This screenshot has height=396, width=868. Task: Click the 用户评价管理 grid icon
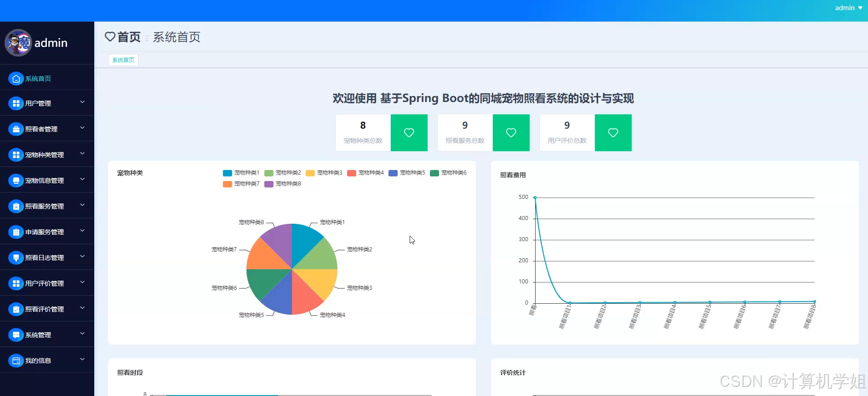[x=16, y=283]
